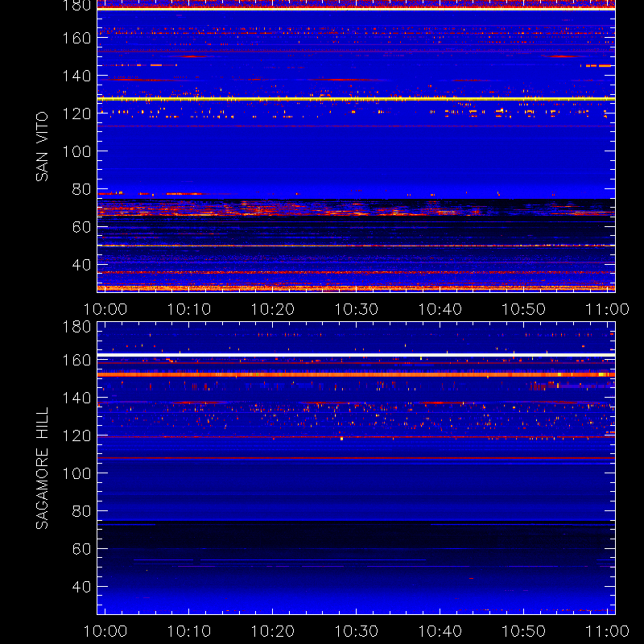
Task: Click the white band near 163 in Sagamore Hill
Action: (356, 355)
